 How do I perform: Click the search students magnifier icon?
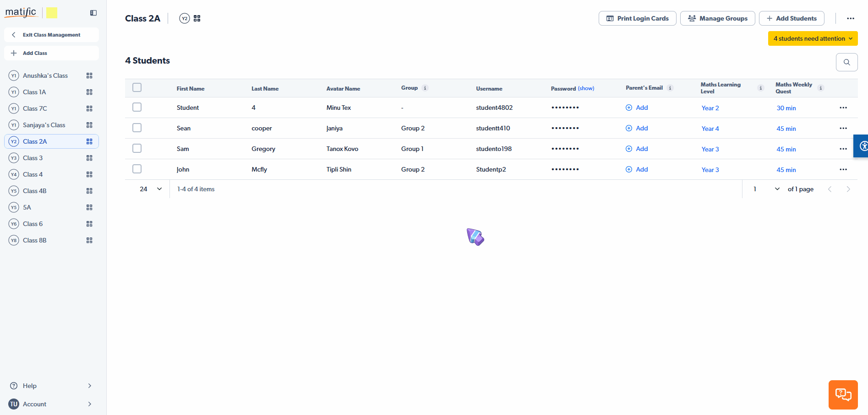[x=846, y=62]
